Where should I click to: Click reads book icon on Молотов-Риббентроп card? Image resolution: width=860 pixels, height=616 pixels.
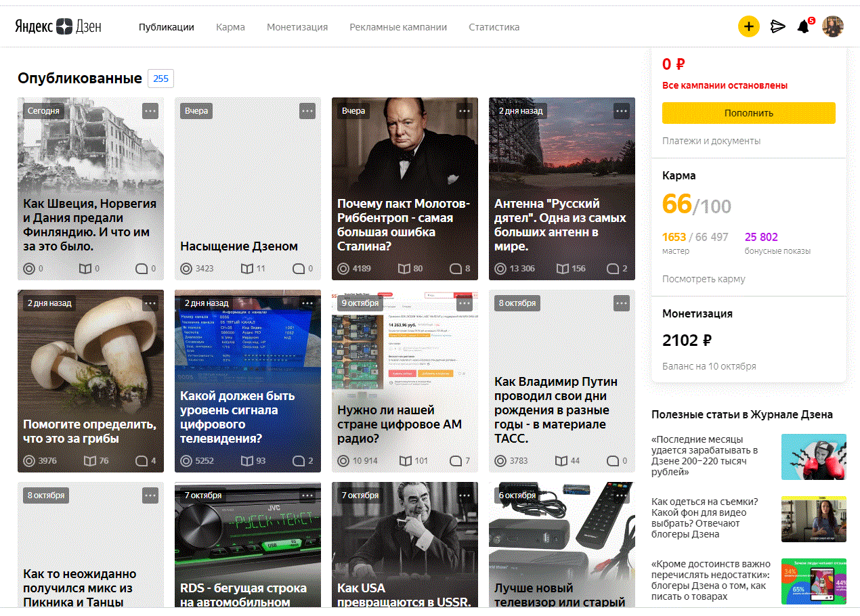click(x=404, y=269)
